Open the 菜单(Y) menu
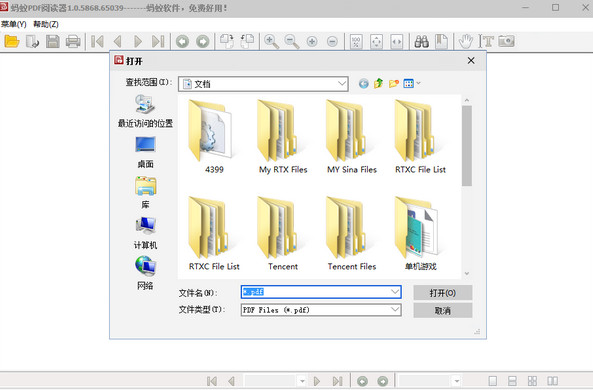 click(14, 24)
